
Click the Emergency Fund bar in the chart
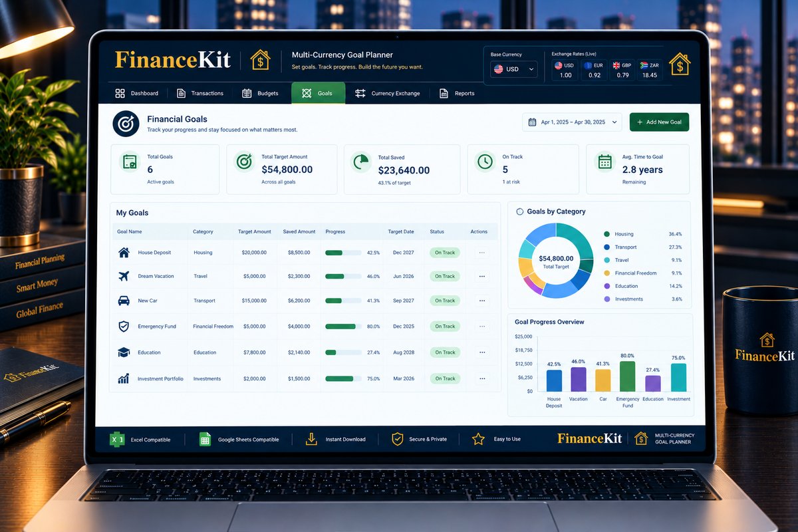(x=627, y=376)
